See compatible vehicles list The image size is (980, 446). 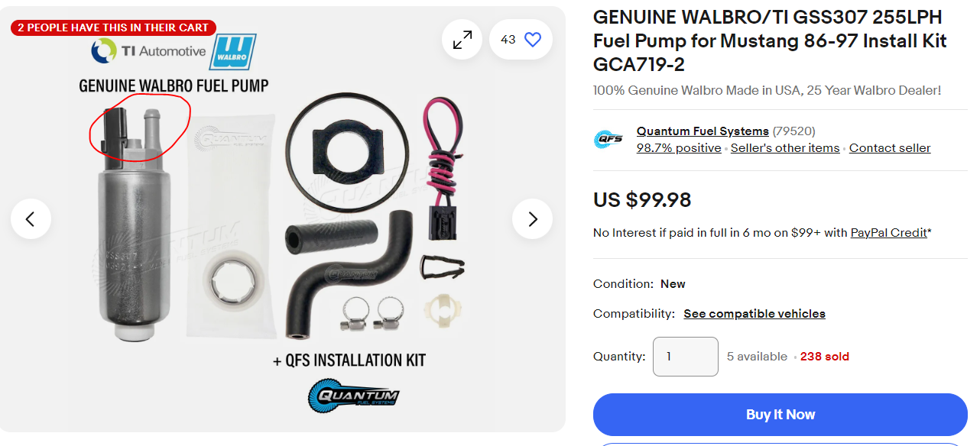coord(754,314)
